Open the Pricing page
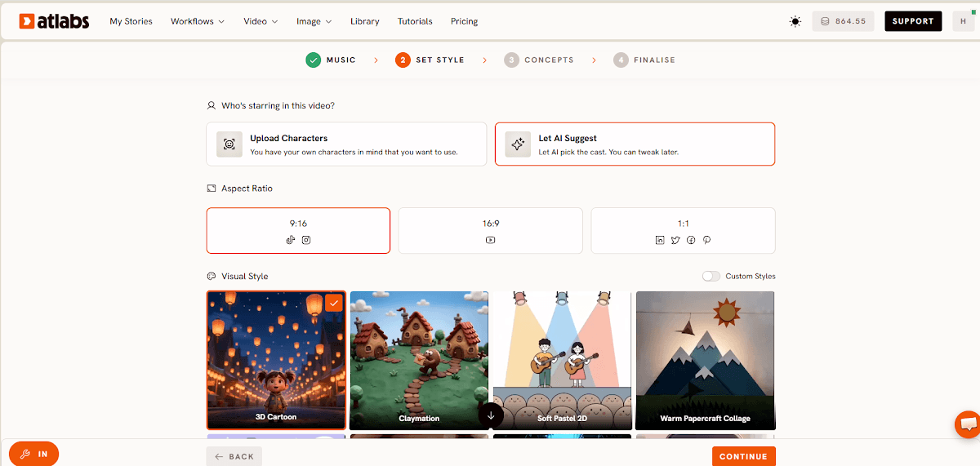Screen dimensions: 980x466 [464, 21]
